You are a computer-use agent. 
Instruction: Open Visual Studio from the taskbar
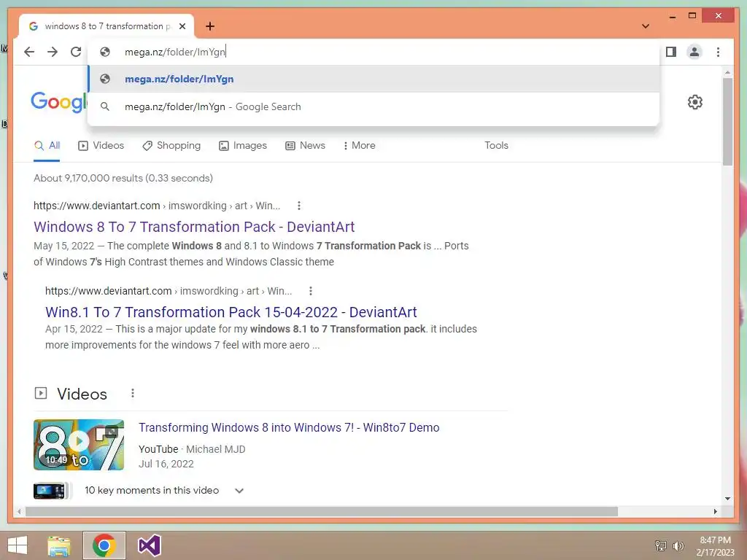coord(149,545)
